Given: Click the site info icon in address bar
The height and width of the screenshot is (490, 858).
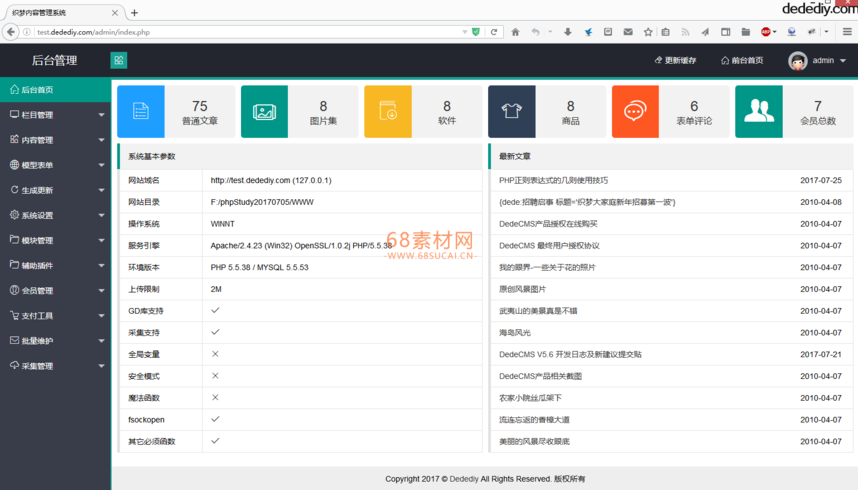Looking at the screenshot, I should click(x=26, y=32).
